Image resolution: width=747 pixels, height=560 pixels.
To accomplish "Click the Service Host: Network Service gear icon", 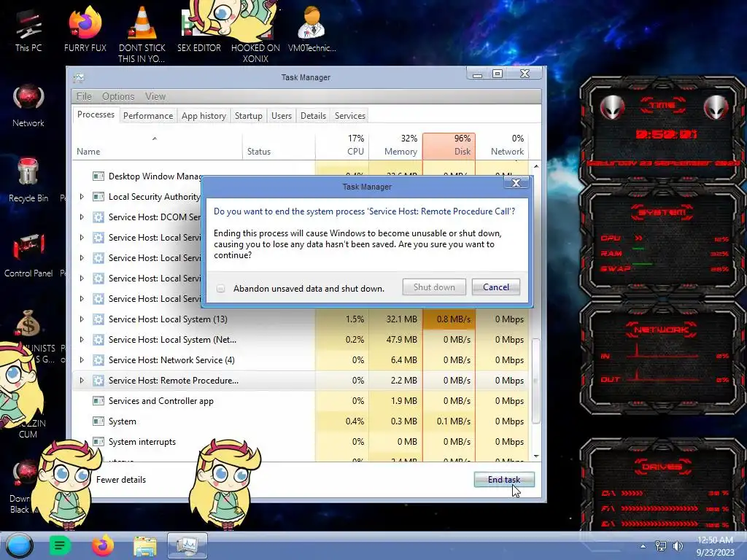I will (98, 360).
